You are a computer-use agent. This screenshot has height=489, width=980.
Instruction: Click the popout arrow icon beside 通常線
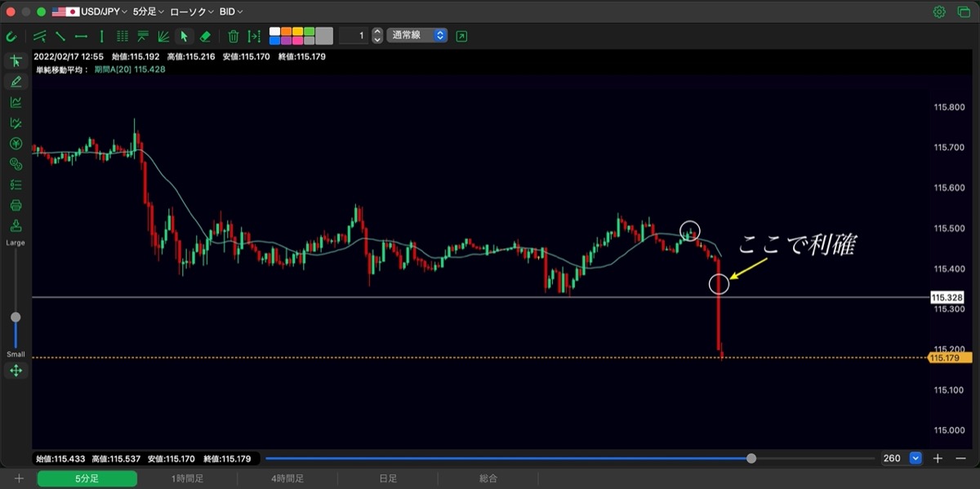click(462, 36)
